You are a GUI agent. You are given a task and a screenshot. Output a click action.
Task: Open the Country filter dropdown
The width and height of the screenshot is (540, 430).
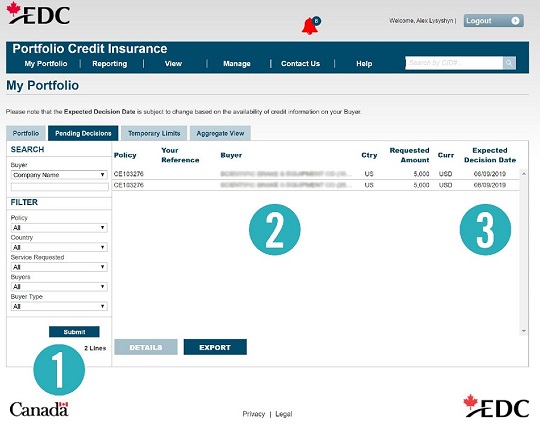pyautogui.click(x=59, y=247)
